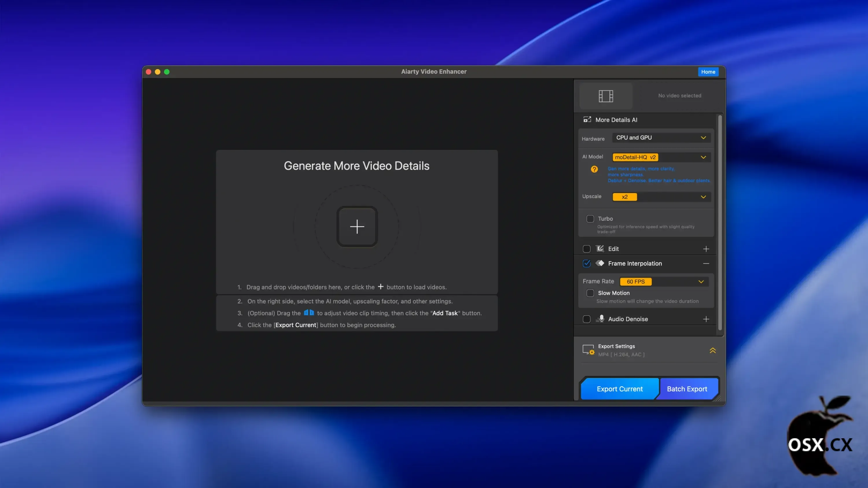
Task: Enable the Slow Motion checkbox
Action: click(590, 293)
